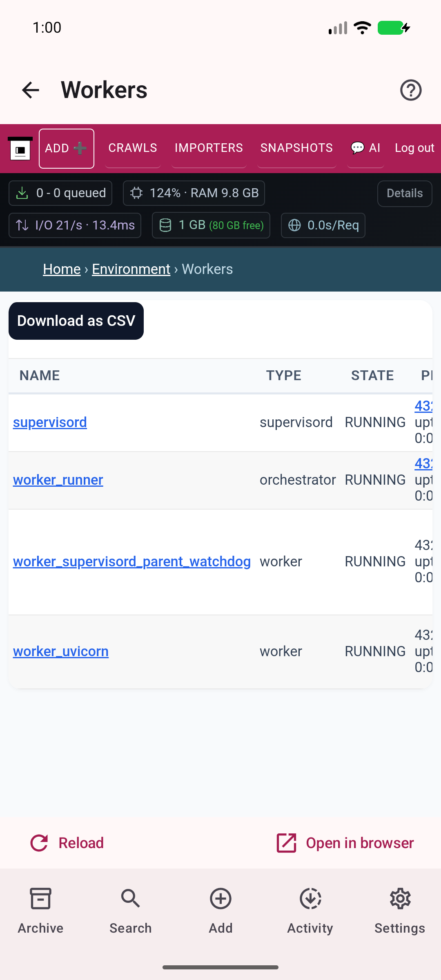Open the supervisord worker link

point(50,423)
